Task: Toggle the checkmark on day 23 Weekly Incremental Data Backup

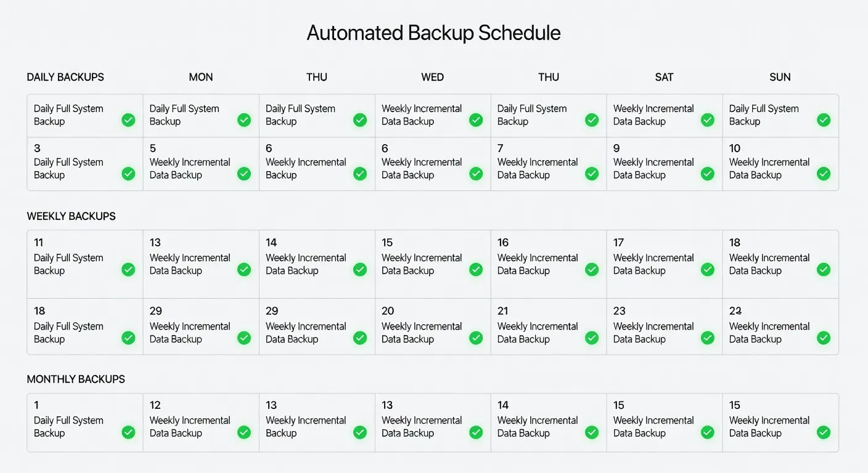Action: 707,338
